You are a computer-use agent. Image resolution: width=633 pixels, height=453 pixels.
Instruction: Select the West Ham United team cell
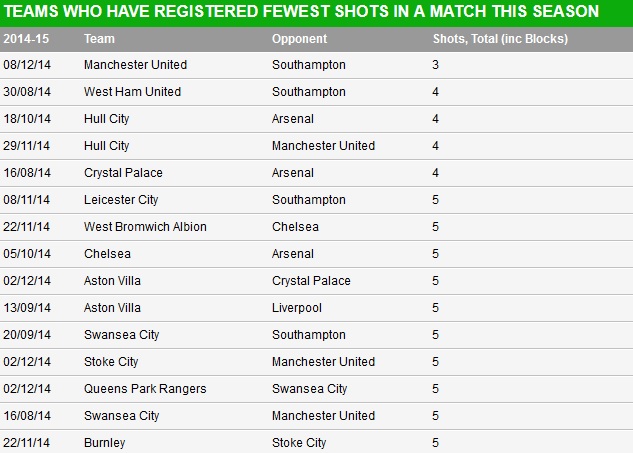132,92
